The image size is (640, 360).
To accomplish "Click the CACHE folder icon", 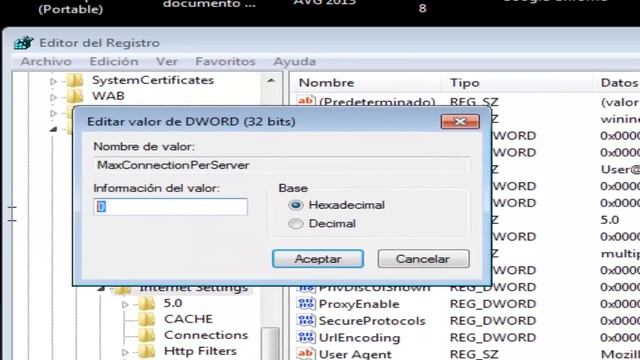I will [x=147, y=319].
